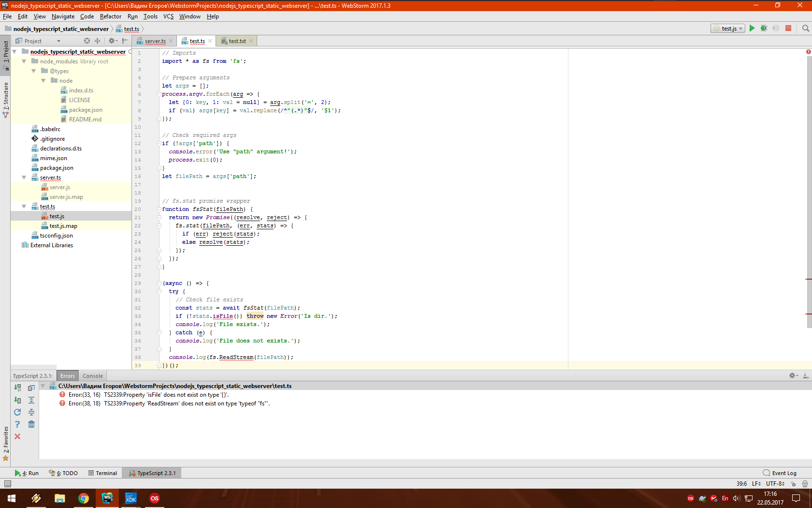Run the test.js configuration
812x508 pixels.
pos(752,29)
